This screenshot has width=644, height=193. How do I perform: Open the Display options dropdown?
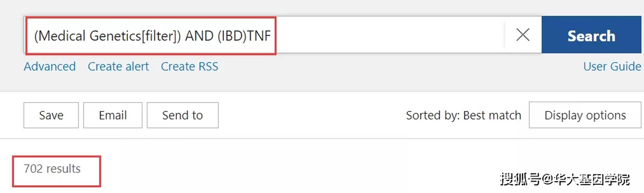(x=585, y=115)
